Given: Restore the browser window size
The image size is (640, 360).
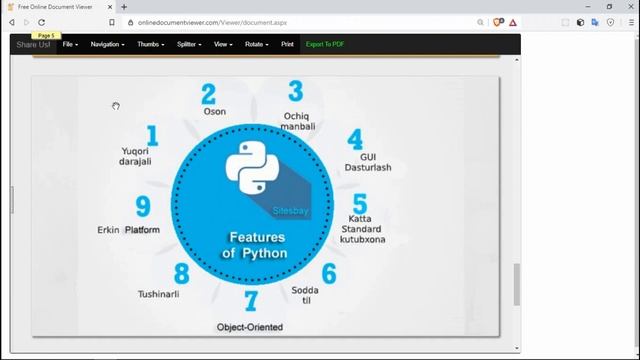Looking at the screenshot, I should 609,7.
